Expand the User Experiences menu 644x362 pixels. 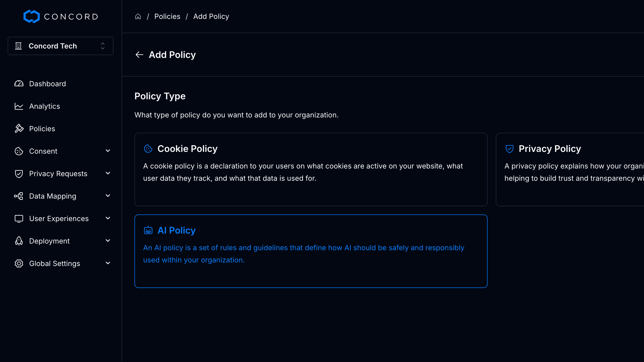pyautogui.click(x=108, y=218)
